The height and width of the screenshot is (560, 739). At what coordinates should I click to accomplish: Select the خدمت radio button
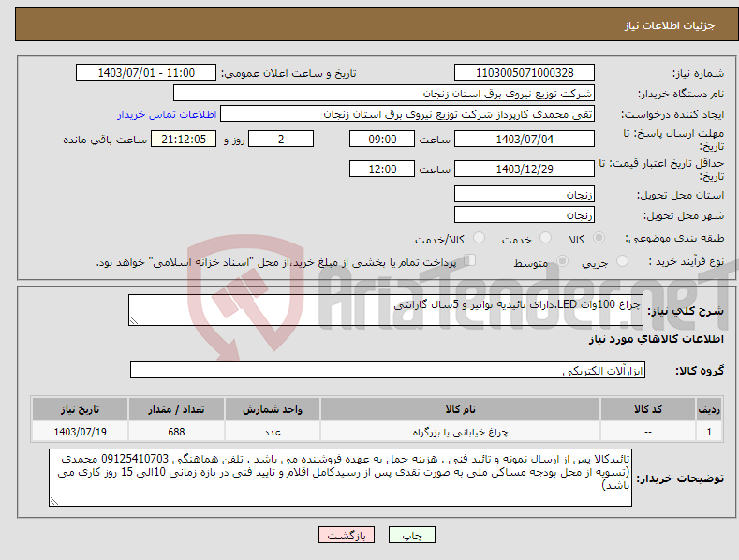pos(545,238)
